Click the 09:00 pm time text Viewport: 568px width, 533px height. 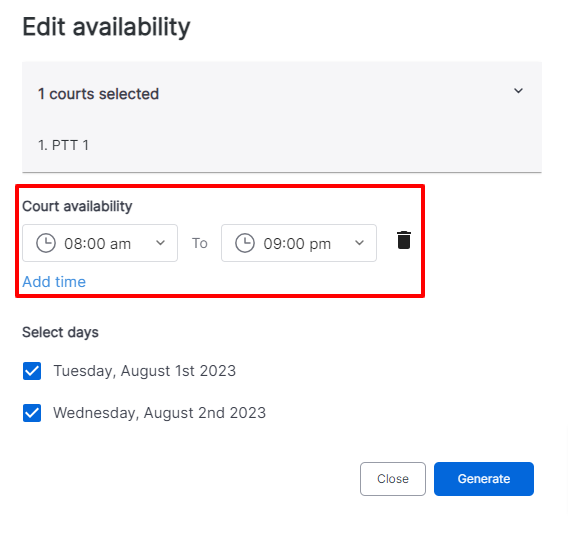(x=297, y=244)
